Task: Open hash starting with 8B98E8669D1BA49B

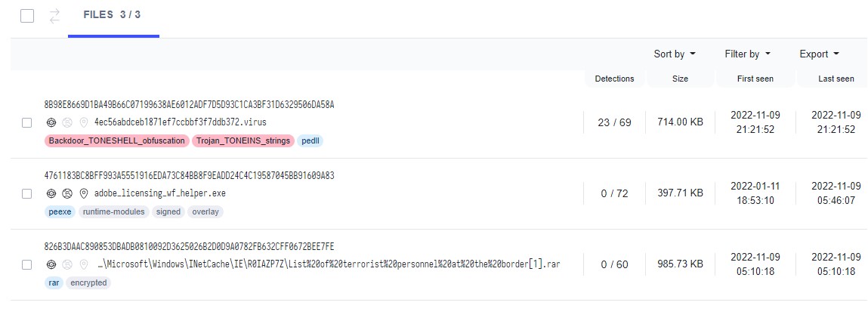Action: click(x=189, y=104)
